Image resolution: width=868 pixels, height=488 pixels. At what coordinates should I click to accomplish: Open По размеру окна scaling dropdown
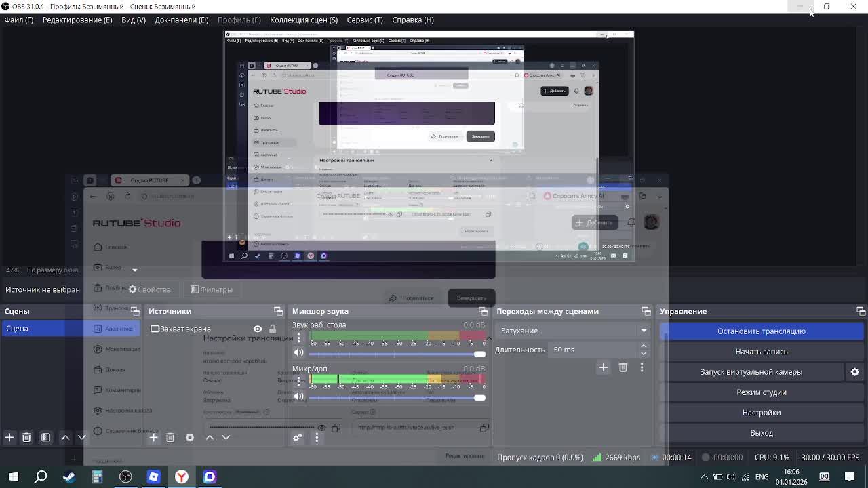[x=81, y=270]
